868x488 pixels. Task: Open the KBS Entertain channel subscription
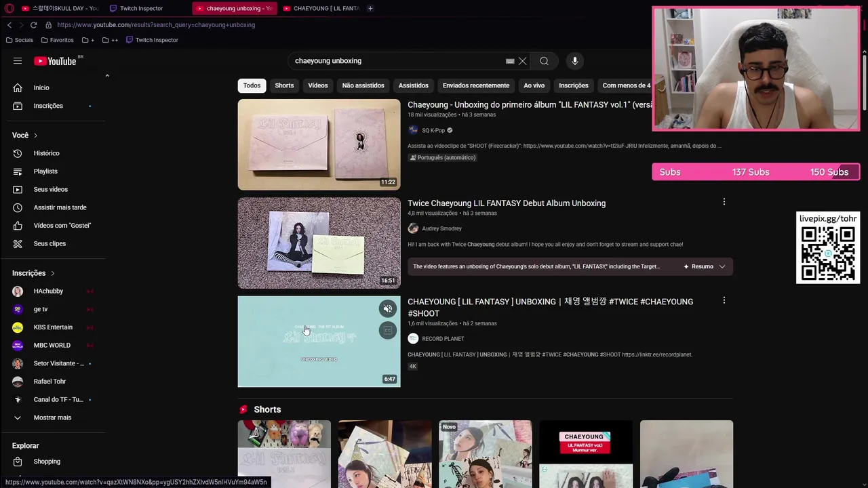coord(53,327)
